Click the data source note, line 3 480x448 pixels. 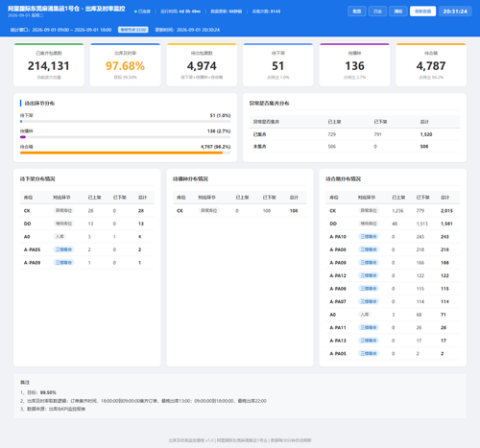point(53,409)
